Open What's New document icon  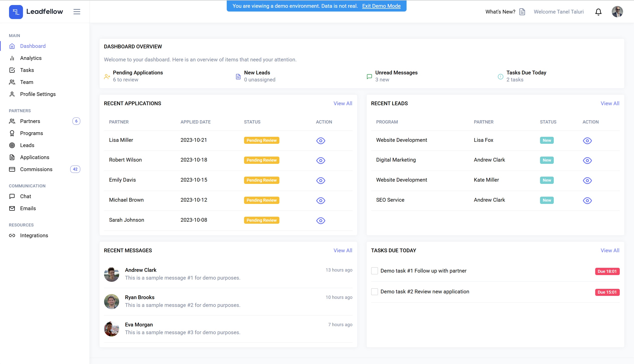click(522, 12)
